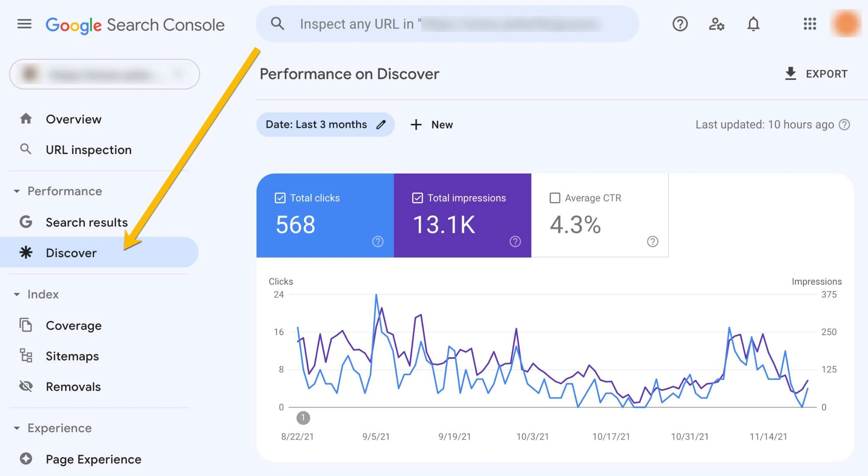This screenshot has width=868, height=476.
Task: Click the Coverage pages icon
Action: click(26, 325)
